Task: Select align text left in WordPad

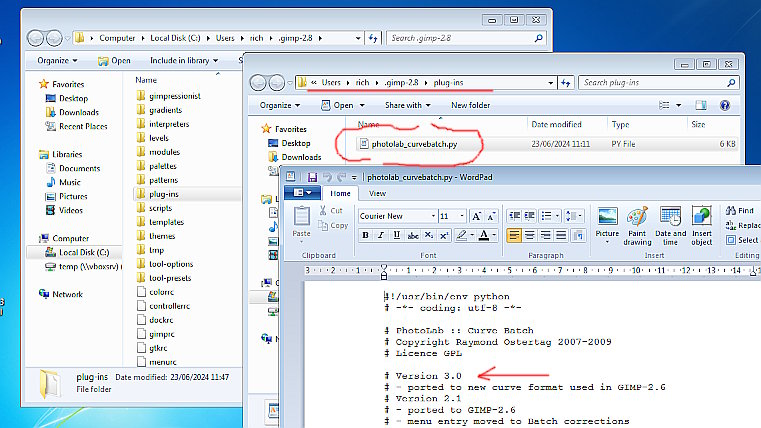Action: pos(513,235)
